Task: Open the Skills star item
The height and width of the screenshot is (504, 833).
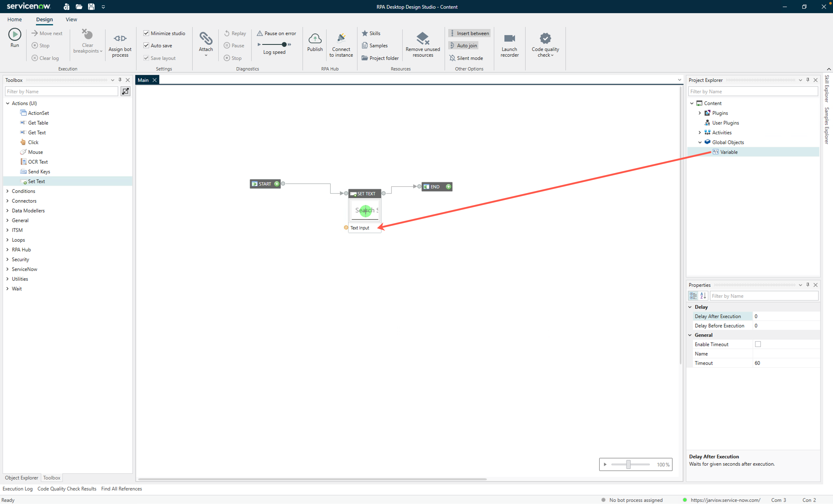Action: [x=371, y=33]
